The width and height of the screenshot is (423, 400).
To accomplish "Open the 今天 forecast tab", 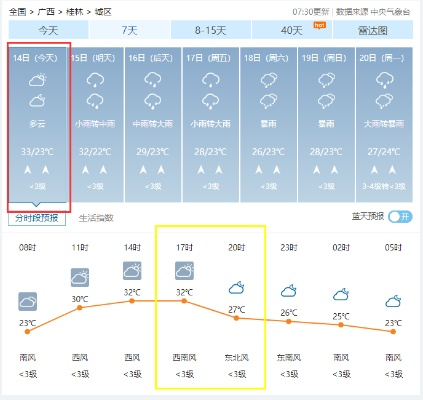I will point(48,30).
